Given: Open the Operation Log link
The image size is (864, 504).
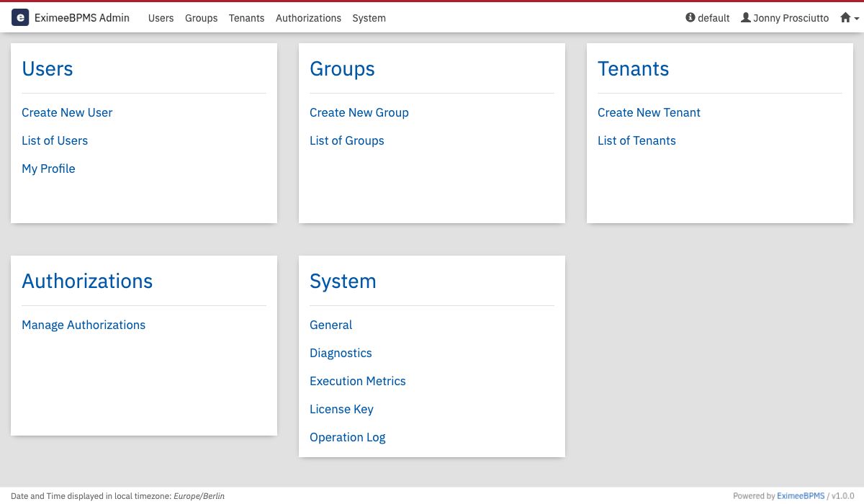Looking at the screenshot, I should pos(348,437).
